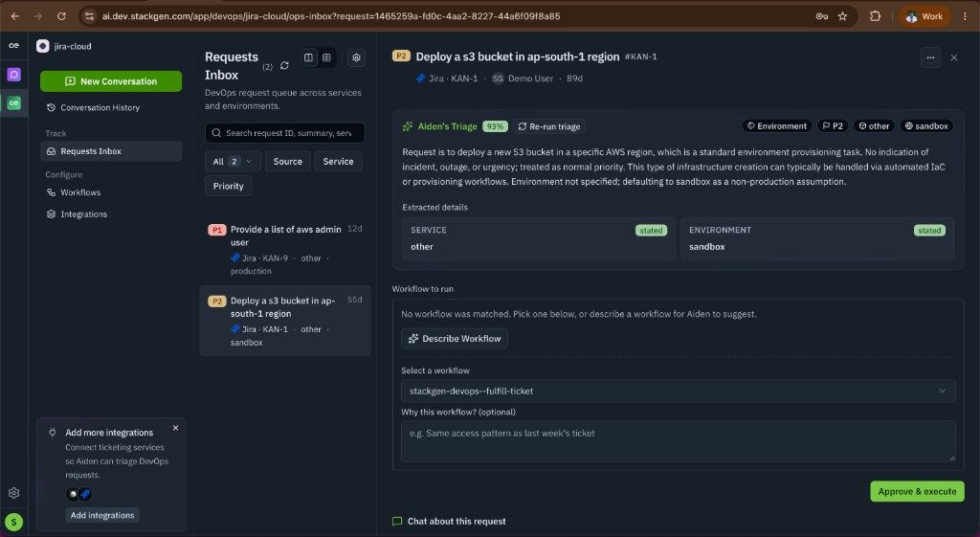Expand the All 2 filter dropdown

pyautogui.click(x=233, y=161)
